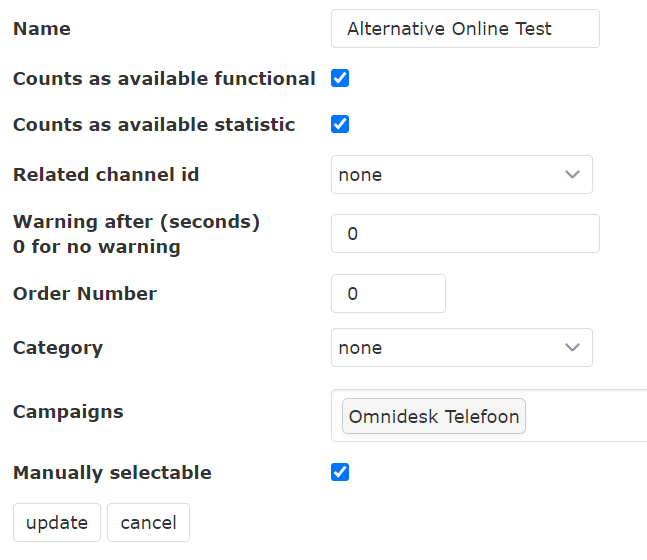Click the Counts as available statistic label
The image size is (647, 560).
click(x=154, y=125)
